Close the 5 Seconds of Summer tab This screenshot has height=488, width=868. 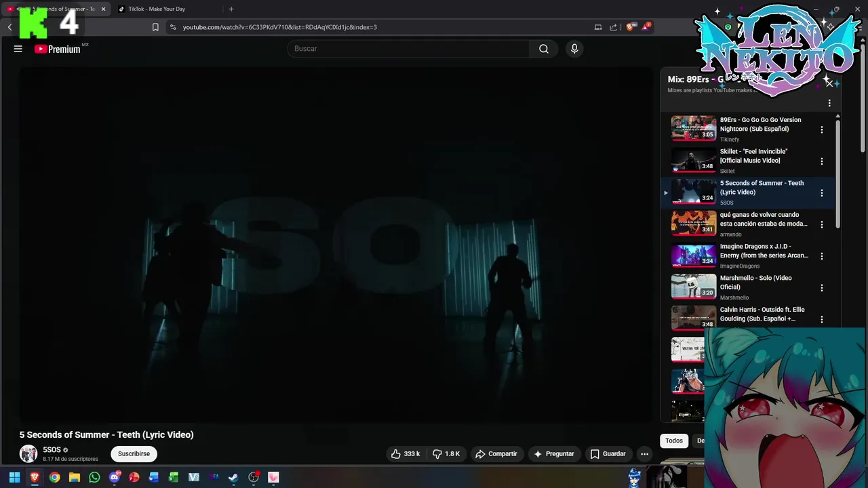click(104, 9)
